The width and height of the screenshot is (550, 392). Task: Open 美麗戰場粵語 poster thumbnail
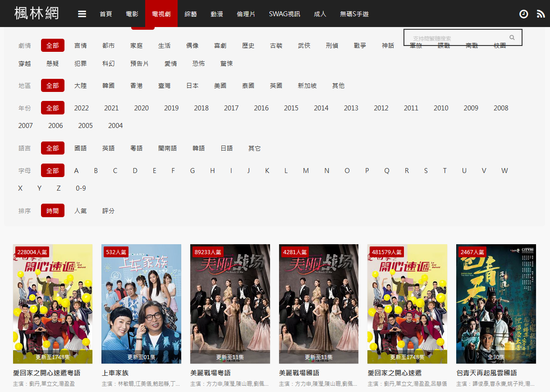230,304
